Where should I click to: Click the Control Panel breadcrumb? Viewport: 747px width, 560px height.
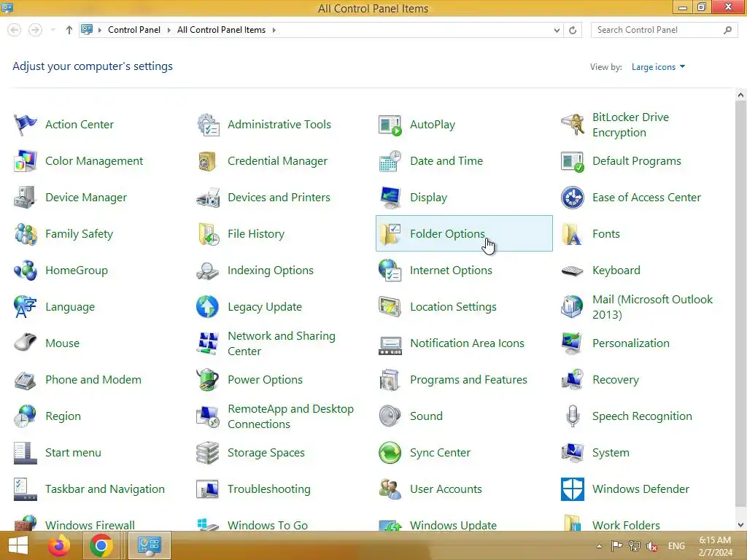[x=134, y=30]
